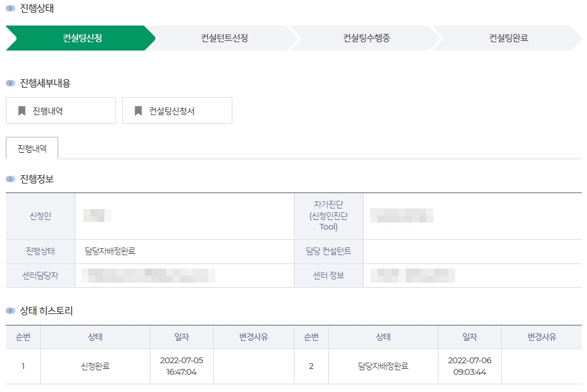
Task: Click the 센터담당자 label cell
Action: [40, 276]
